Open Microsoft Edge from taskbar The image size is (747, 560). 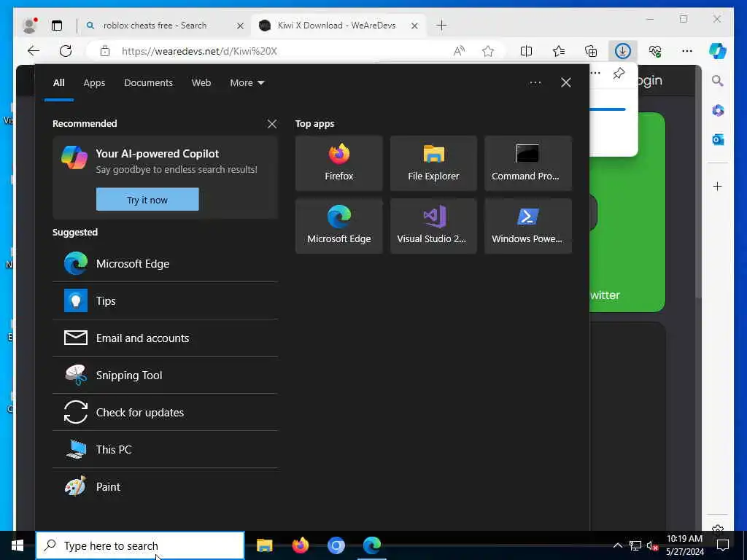click(371, 545)
